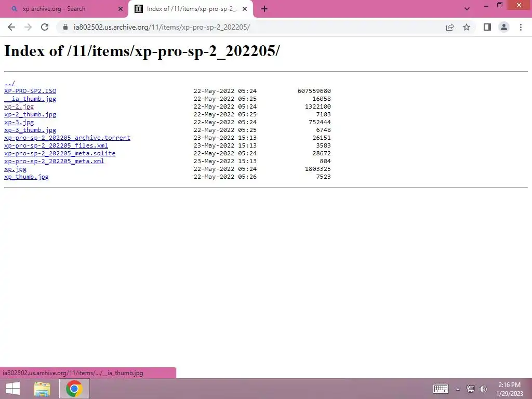Click the file size value 804
The width and height of the screenshot is (532, 399).
[x=325, y=161]
